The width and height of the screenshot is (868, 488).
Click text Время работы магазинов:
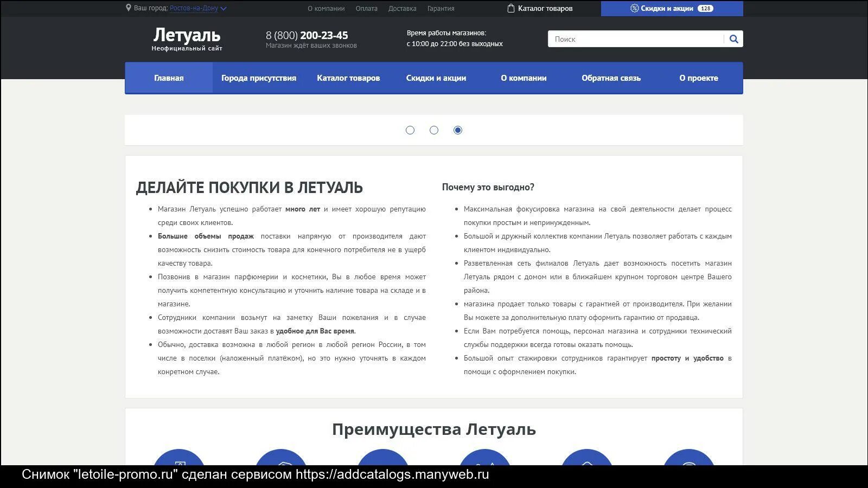coord(446,33)
